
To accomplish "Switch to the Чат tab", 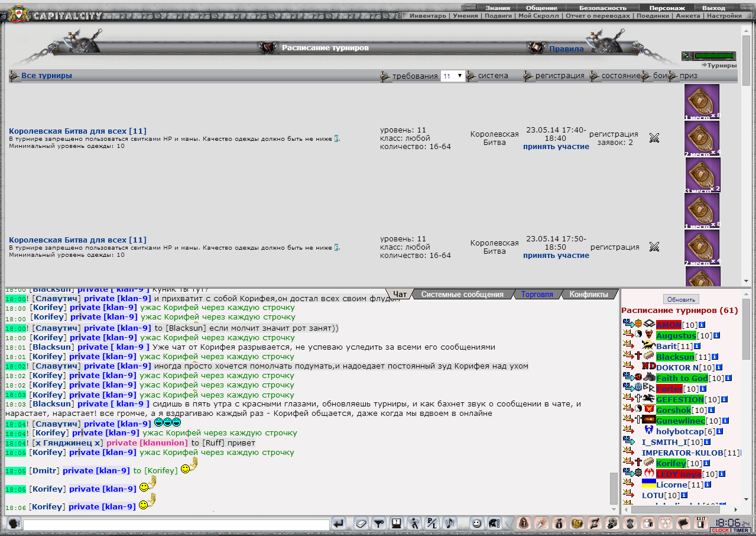I will [400, 294].
